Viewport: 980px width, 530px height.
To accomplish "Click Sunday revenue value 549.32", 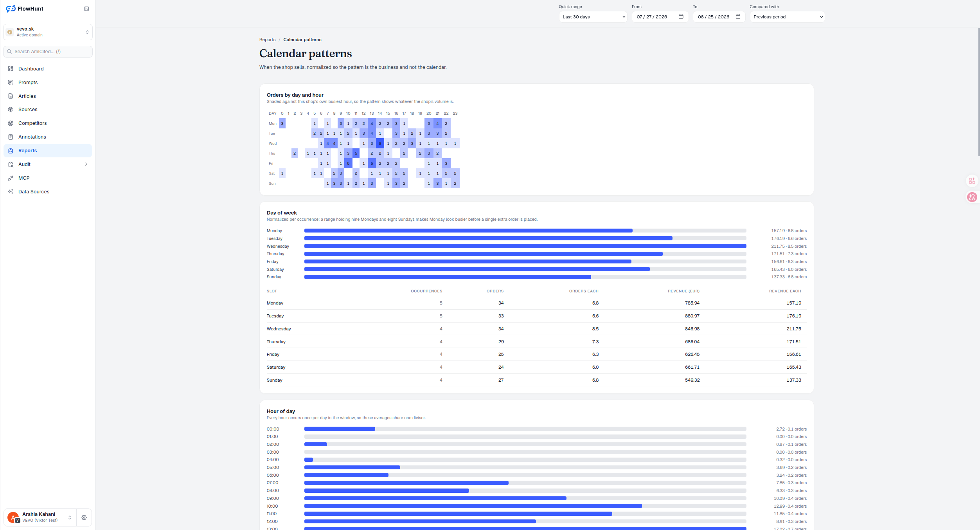I will pos(692,380).
